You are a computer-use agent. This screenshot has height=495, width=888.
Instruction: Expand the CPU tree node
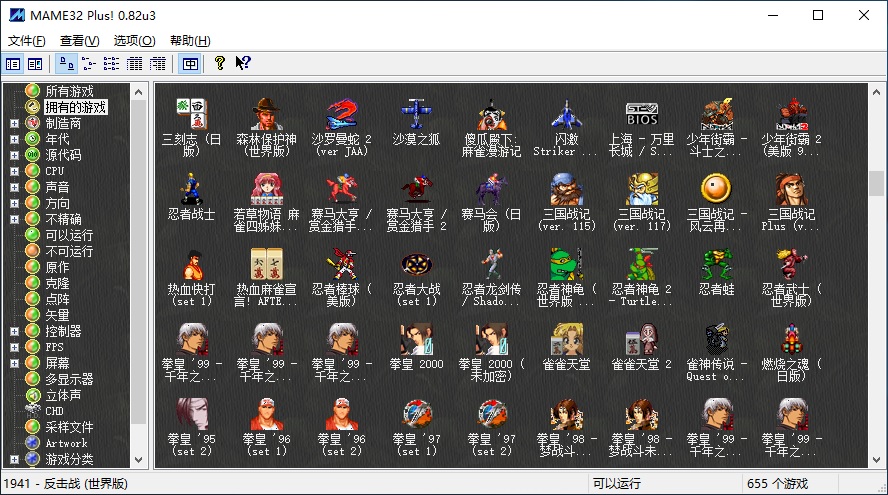click(x=14, y=171)
